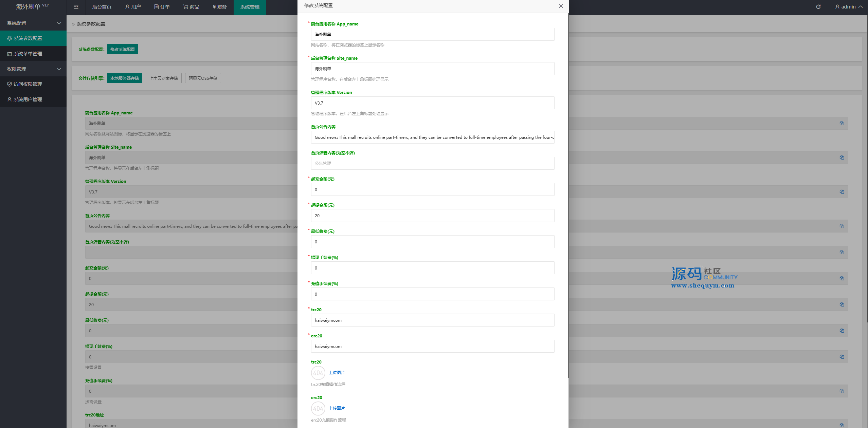868x428 pixels.
Task: Focus the 后台管理名称 Site_name input in dialog
Action: point(433,69)
